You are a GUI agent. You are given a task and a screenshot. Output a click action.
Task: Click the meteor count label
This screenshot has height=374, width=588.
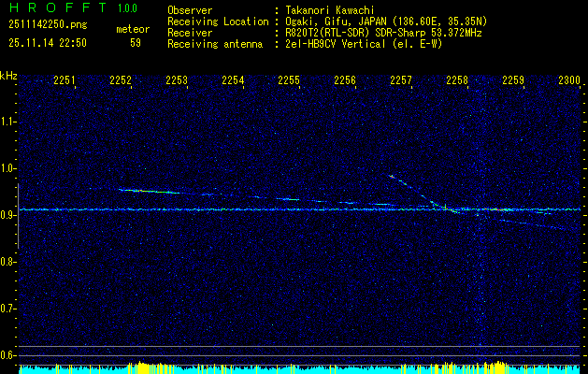point(133,29)
